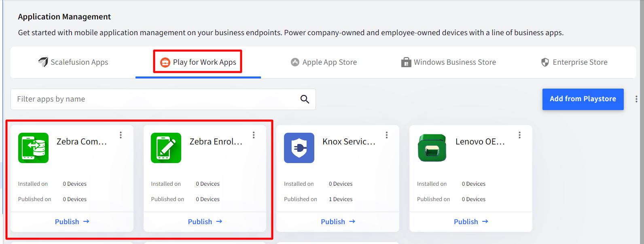Open Knox Servic… app icon
The image size is (644, 244).
[x=299, y=148]
